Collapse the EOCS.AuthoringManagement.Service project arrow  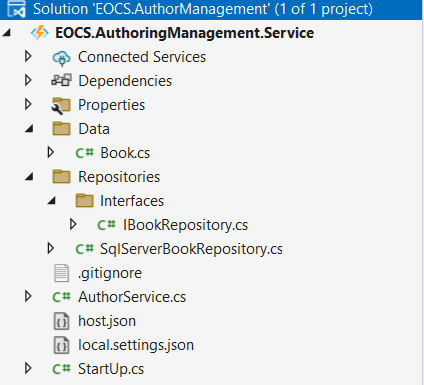tap(7, 33)
